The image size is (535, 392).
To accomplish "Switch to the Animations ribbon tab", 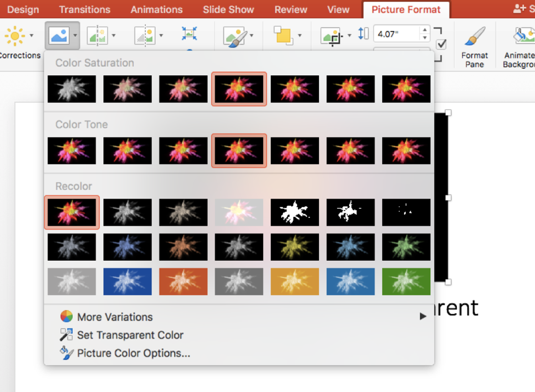I will (x=157, y=9).
